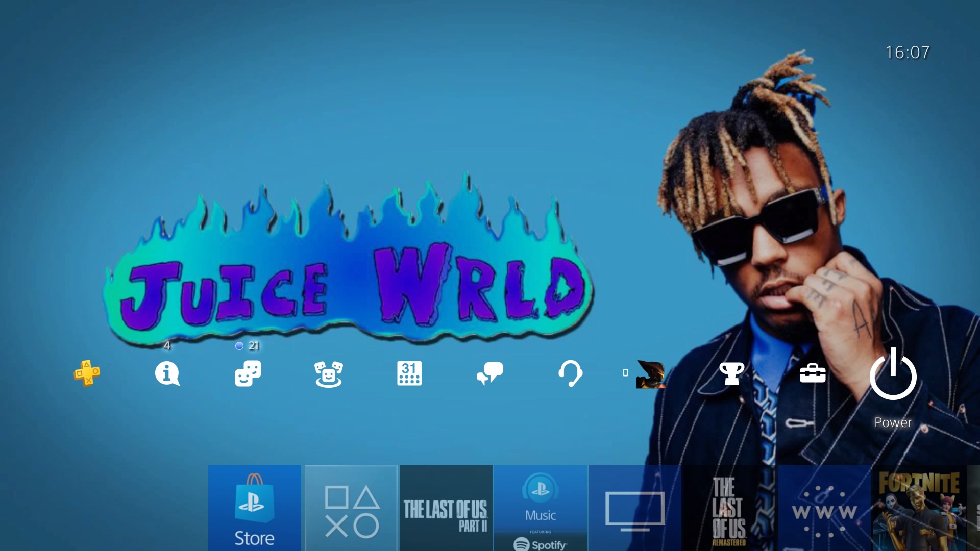Launch The Last of Us Remastered tile
The height and width of the screenshot is (551, 980).
point(730,508)
